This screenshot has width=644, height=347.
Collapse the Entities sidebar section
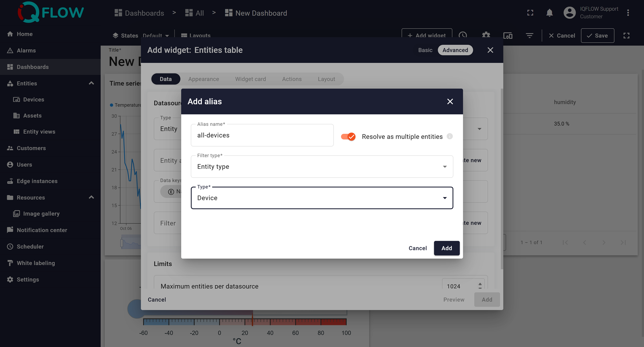[91, 83]
